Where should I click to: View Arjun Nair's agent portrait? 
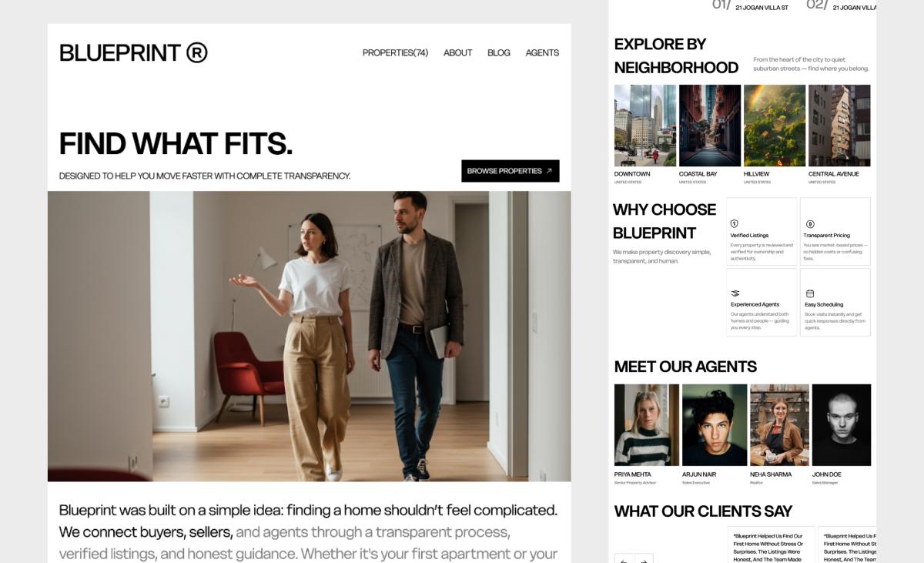(x=715, y=425)
